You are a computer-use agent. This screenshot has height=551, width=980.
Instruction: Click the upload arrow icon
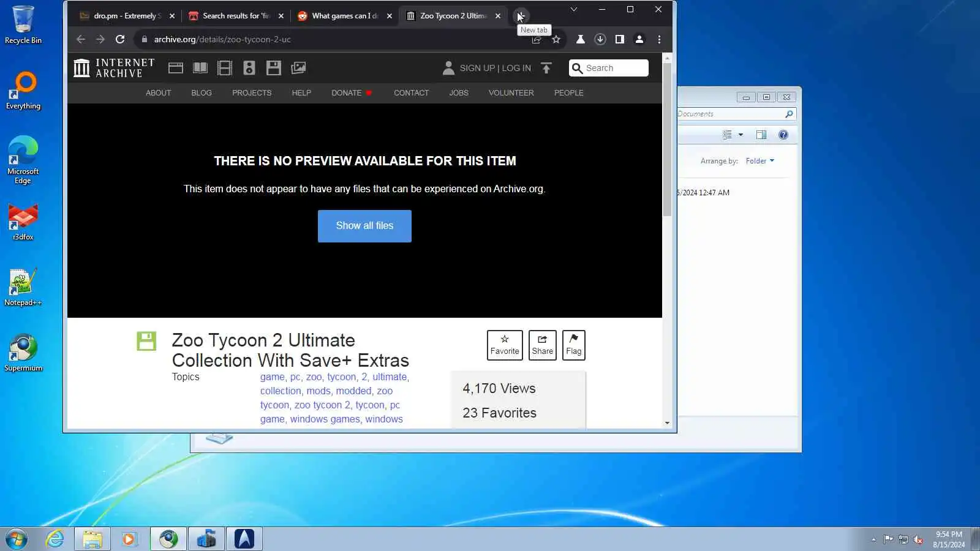tap(546, 68)
